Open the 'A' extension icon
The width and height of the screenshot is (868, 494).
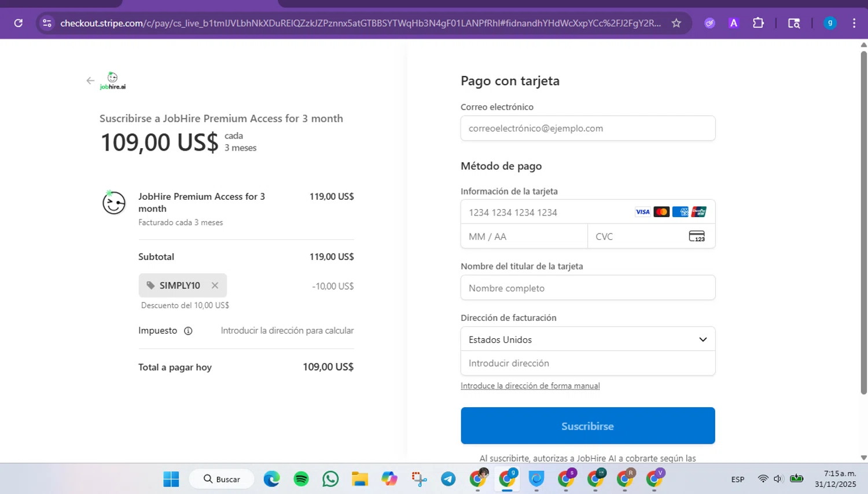click(x=734, y=23)
